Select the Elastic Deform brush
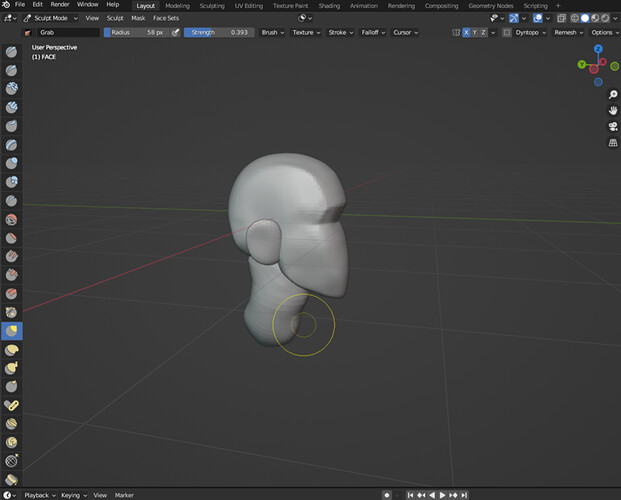The height and width of the screenshot is (500, 621). 11,349
